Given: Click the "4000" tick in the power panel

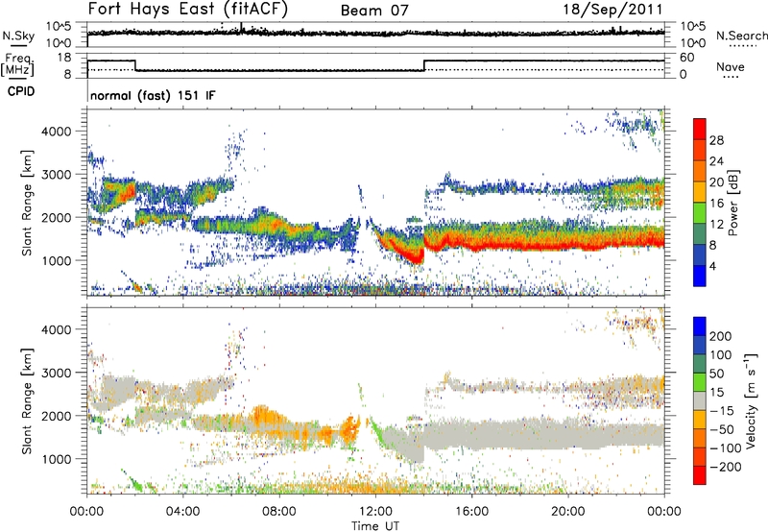Looking at the screenshot, I should click(x=57, y=132).
